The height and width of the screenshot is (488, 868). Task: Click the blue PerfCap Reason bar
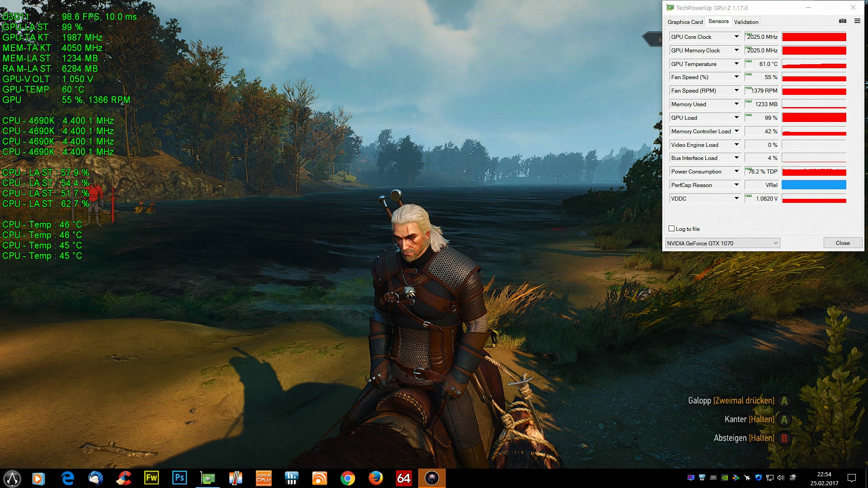click(x=814, y=185)
